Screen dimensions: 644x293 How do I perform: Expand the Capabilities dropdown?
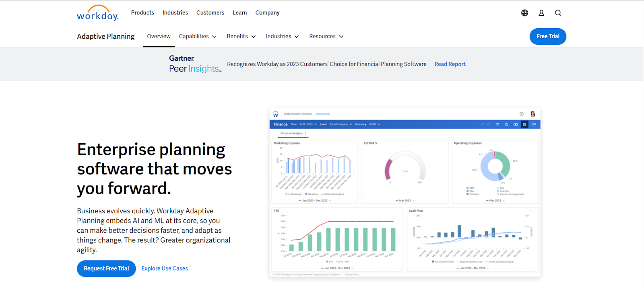(x=198, y=36)
